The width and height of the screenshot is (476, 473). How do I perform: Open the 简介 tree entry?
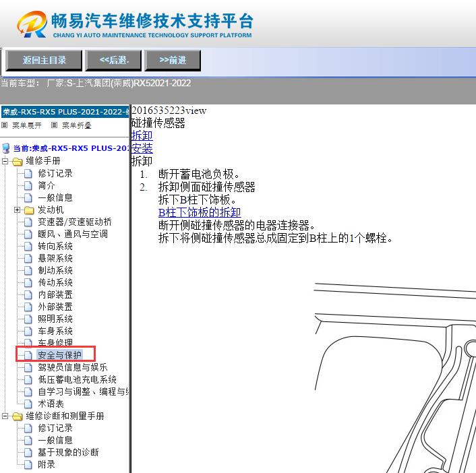pyautogui.click(x=47, y=186)
